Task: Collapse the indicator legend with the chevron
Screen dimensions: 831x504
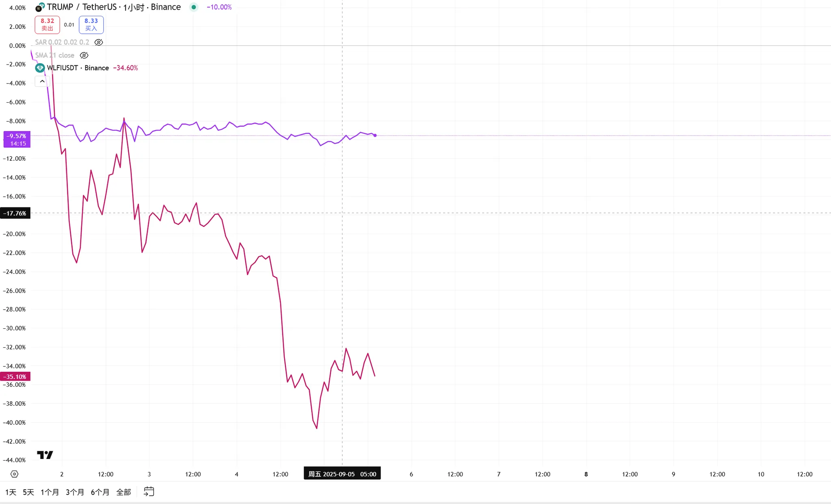Action: (42, 82)
